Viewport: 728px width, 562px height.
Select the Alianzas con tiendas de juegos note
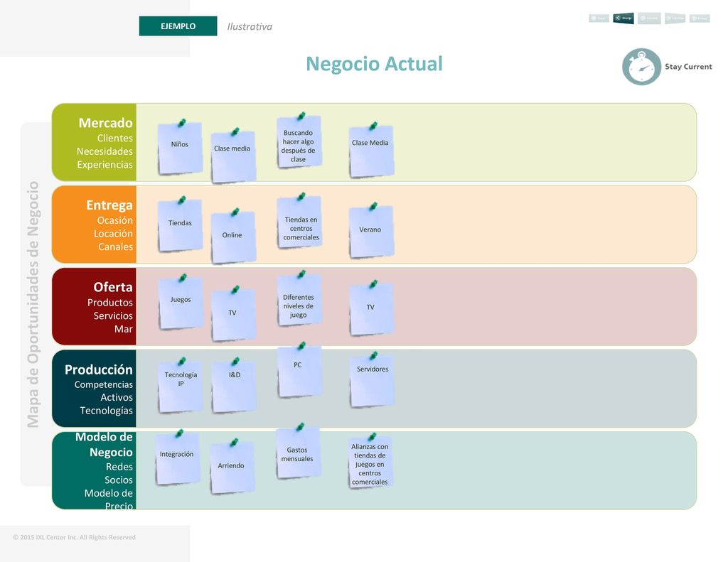pos(370,462)
